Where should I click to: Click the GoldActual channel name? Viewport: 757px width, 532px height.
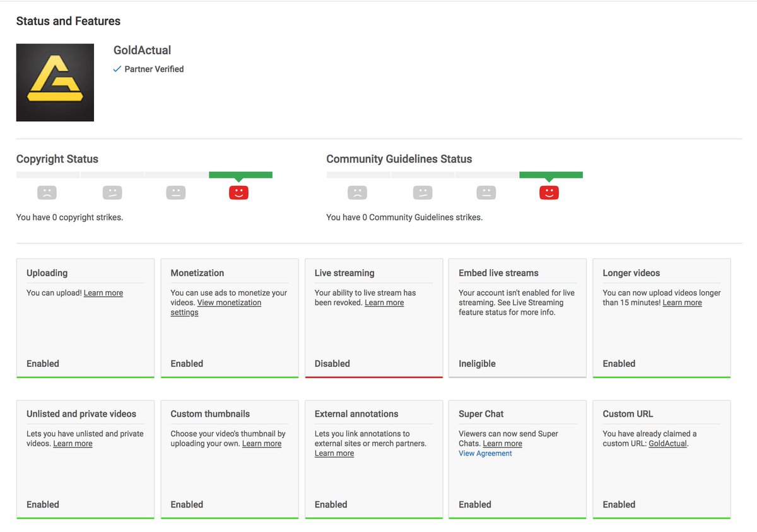pos(142,50)
